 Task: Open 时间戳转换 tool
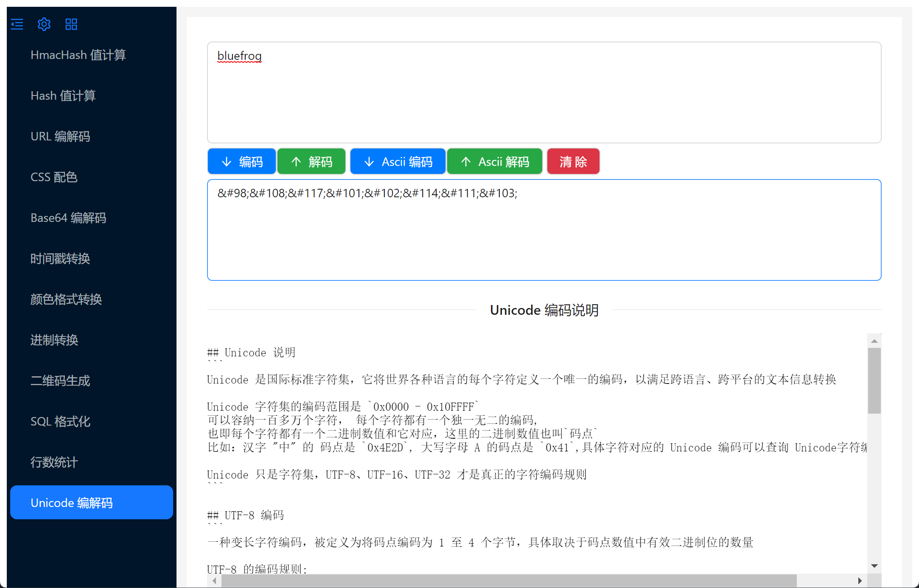coord(60,259)
